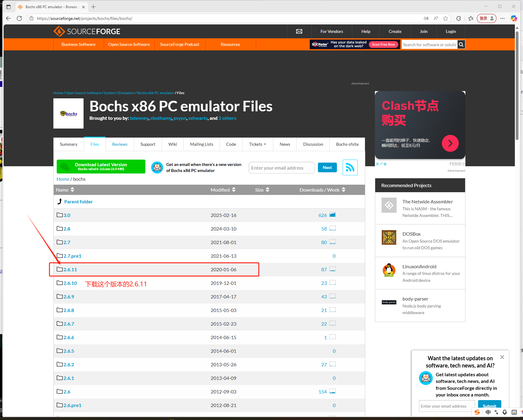Reload the page with refresh icon

[19, 18]
